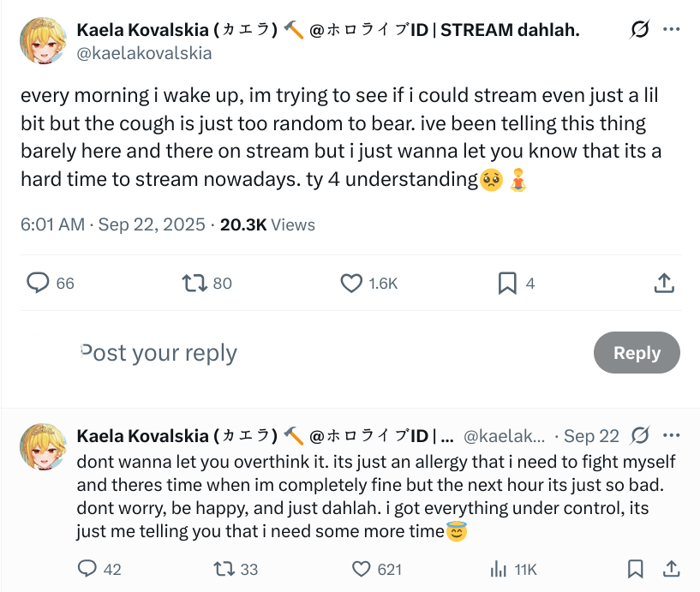700x592 pixels.
Task: Bookmark the main post with 4 bookmarks
Action: (507, 283)
